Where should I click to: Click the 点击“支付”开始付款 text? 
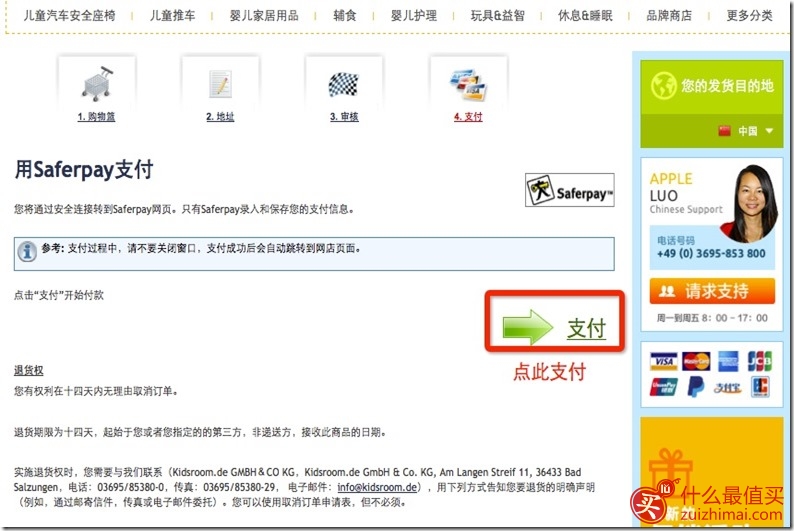tap(59, 295)
